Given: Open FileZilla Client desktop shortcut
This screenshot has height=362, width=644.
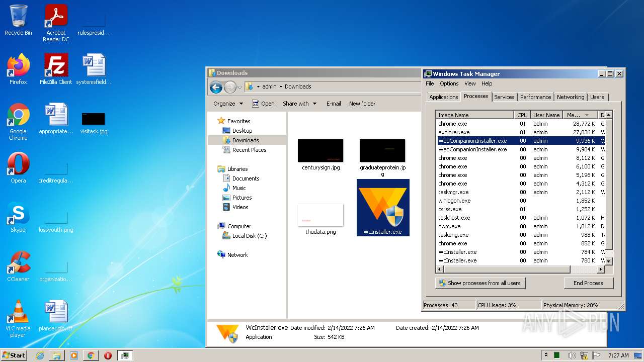Looking at the screenshot, I should click(56, 69).
